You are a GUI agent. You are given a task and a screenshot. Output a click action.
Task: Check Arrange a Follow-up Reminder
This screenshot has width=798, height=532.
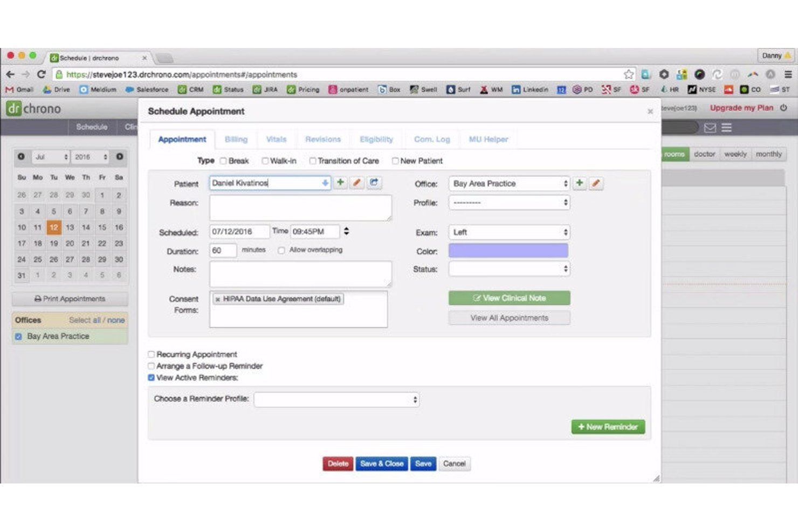pos(152,366)
